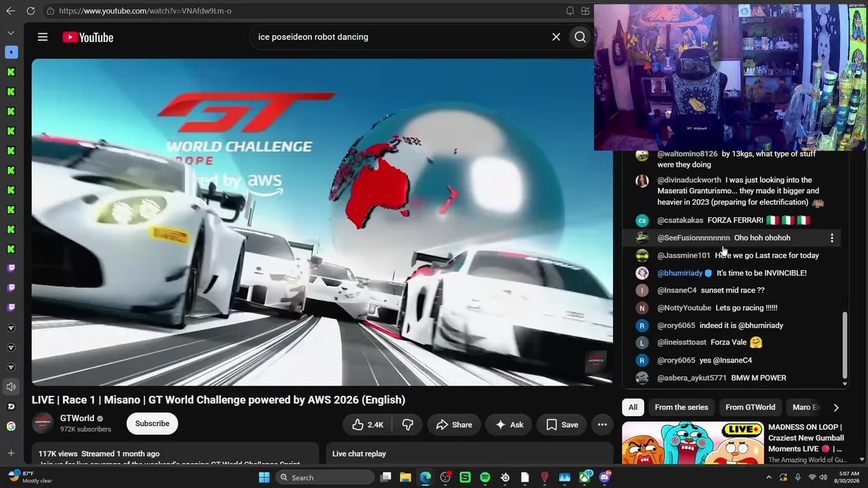Open Spotify from the taskbar
This screenshot has width=868, height=488.
pos(485,478)
